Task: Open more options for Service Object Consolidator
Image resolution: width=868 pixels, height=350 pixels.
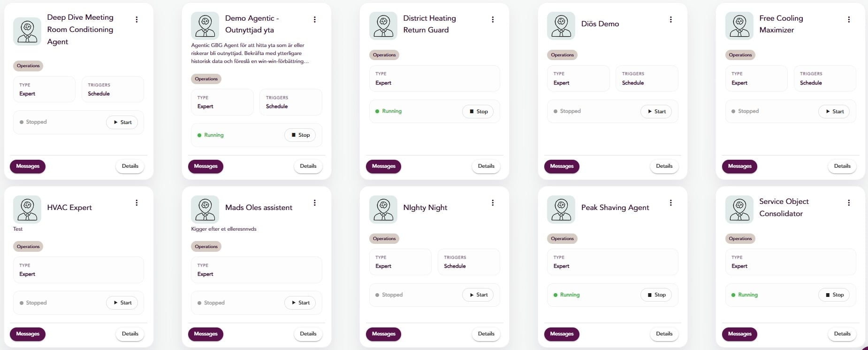Action: click(848, 203)
